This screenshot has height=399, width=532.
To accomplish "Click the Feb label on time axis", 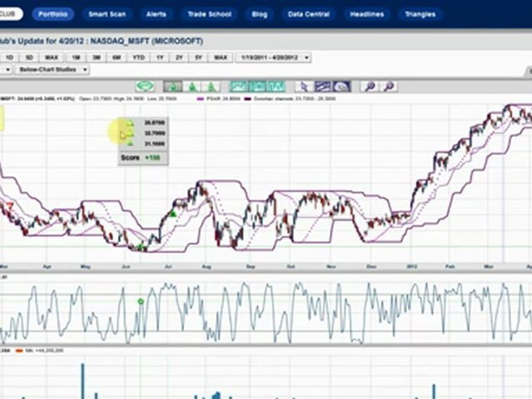I will pos(450,267).
